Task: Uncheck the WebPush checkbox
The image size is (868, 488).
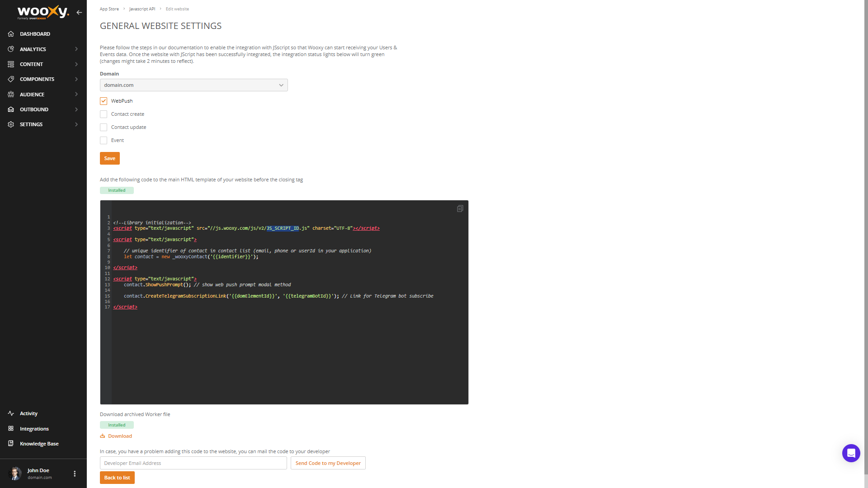Action: [x=104, y=101]
